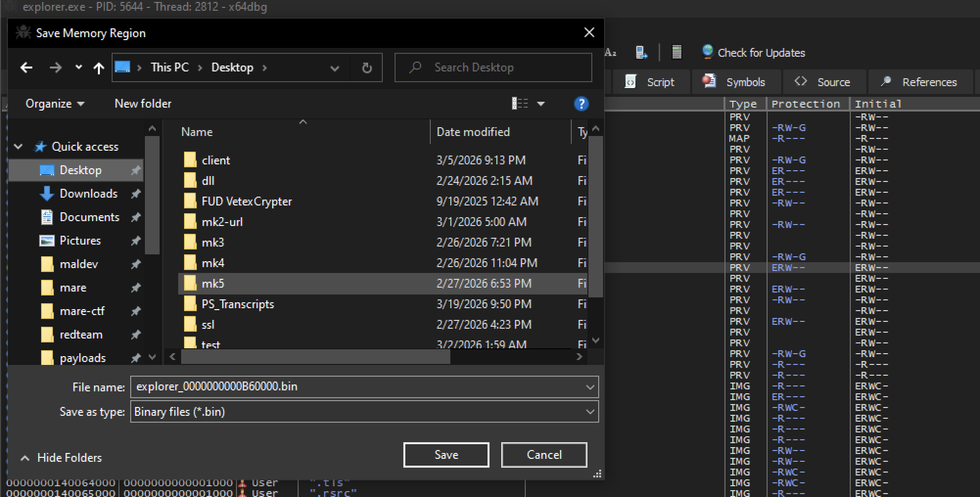Cancel the Save Memory Region dialog

tap(544, 455)
